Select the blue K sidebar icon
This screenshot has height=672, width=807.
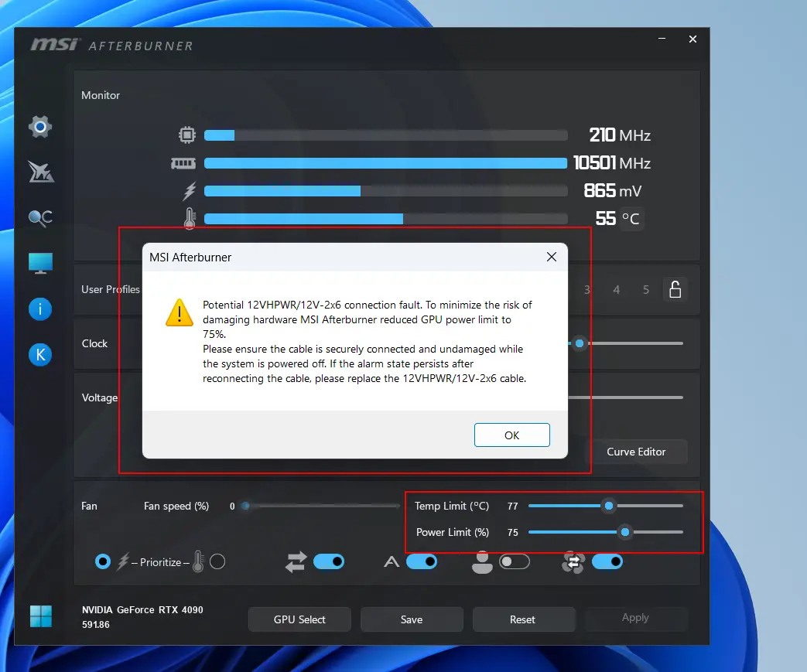40,354
